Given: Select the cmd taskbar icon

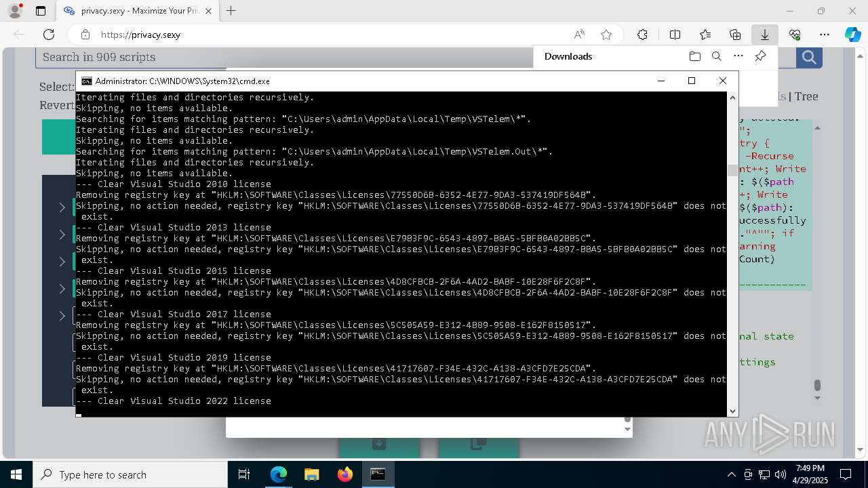Looking at the screenshot, I should (378, 474).
